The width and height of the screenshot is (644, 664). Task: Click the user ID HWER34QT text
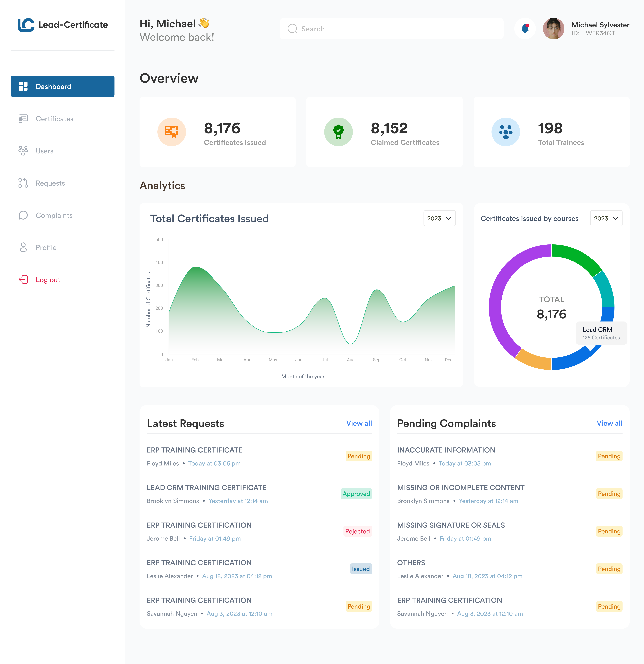[593, 33]
